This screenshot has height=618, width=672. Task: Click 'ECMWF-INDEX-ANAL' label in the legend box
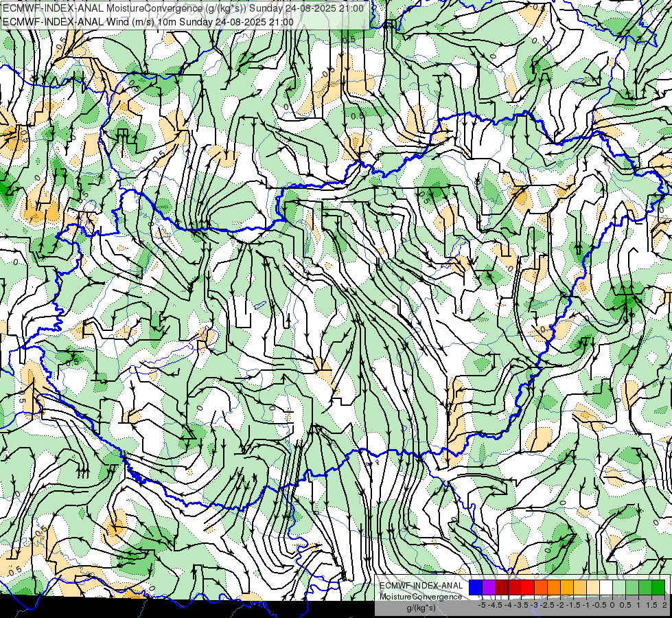click(421, 586)
